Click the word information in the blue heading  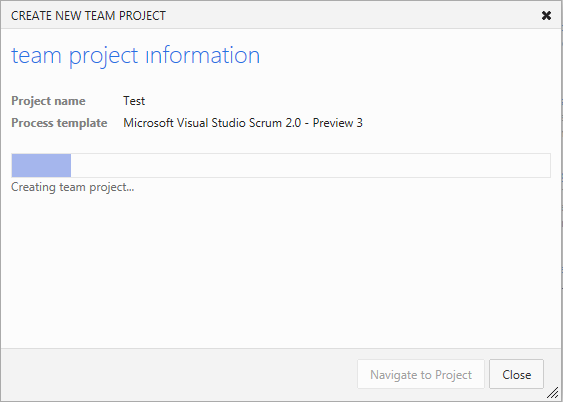coord(203,56)
